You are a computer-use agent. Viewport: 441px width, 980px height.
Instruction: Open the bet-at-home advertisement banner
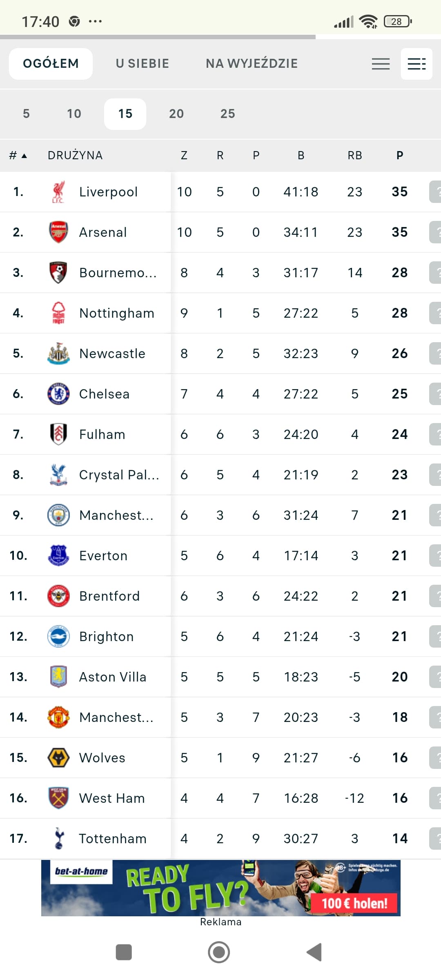220,888
